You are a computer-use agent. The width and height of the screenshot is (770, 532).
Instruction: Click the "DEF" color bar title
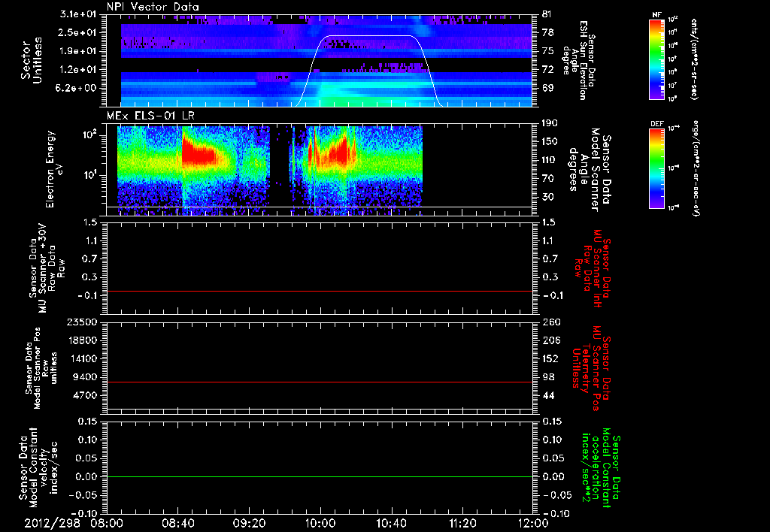click(657, 124)
